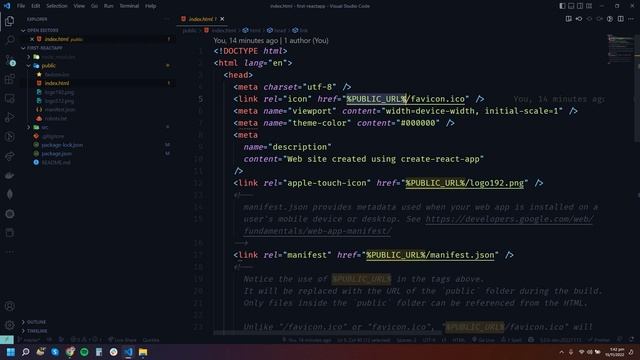Open favicon.ico file in explorer
The height and width of the screenshot is (360, 640).
pyautogui.click(x=57, y=74)
